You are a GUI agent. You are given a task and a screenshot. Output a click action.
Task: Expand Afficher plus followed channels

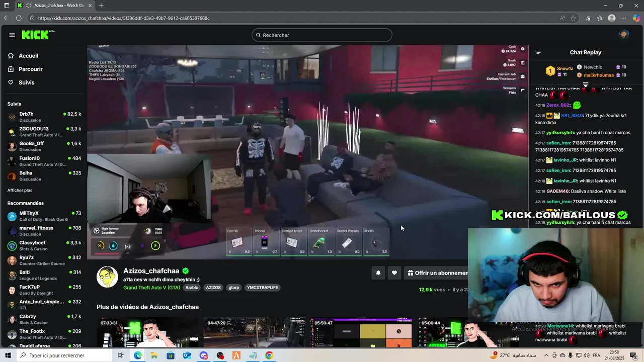[x=20, y=191]
